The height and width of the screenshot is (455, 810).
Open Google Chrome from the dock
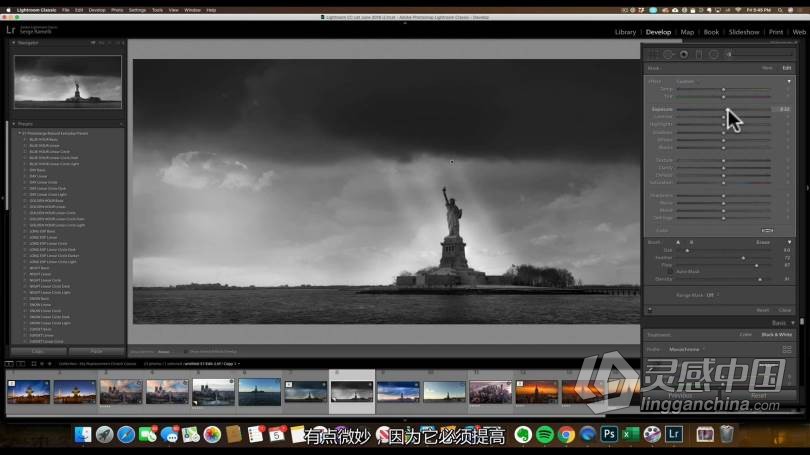tap(566, 434)
